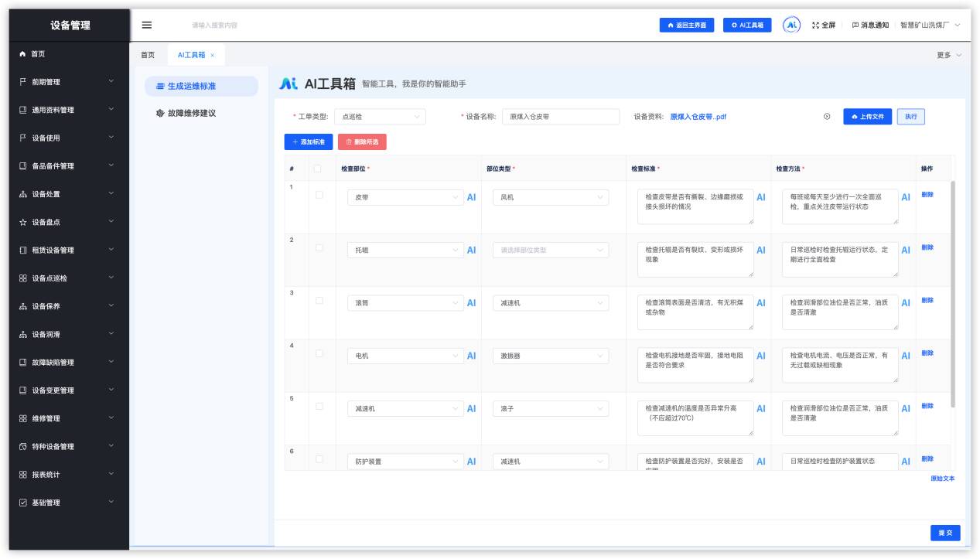Click the 返回主界面 button
This screenshot has height=559, width=980.
[x=687, y=26]
